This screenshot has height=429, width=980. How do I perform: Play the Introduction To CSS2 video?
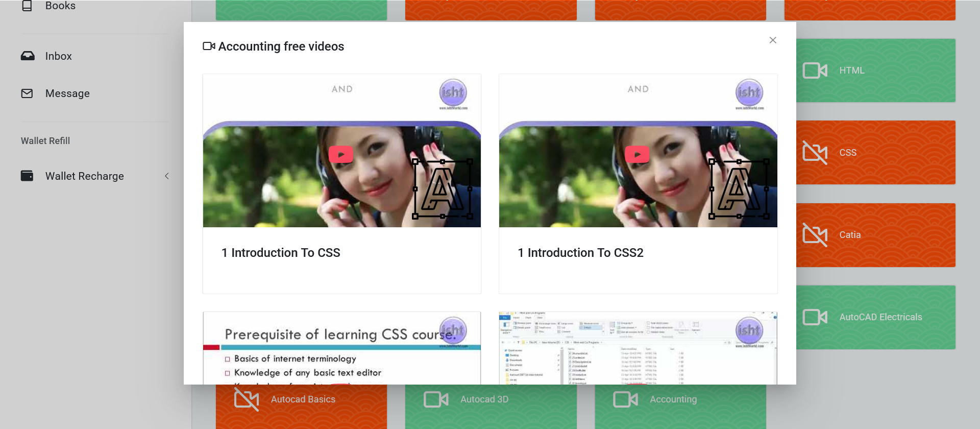637,154
